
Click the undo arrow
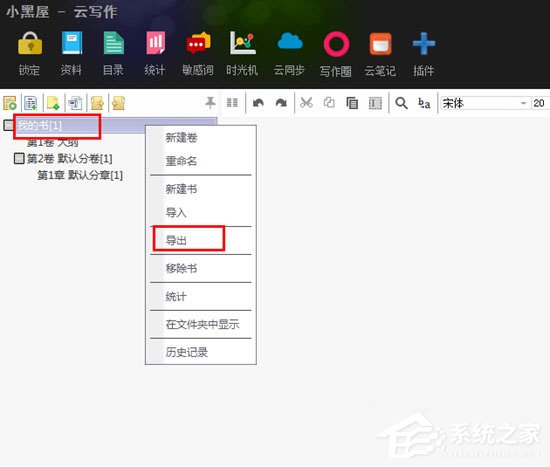point(258,103)
